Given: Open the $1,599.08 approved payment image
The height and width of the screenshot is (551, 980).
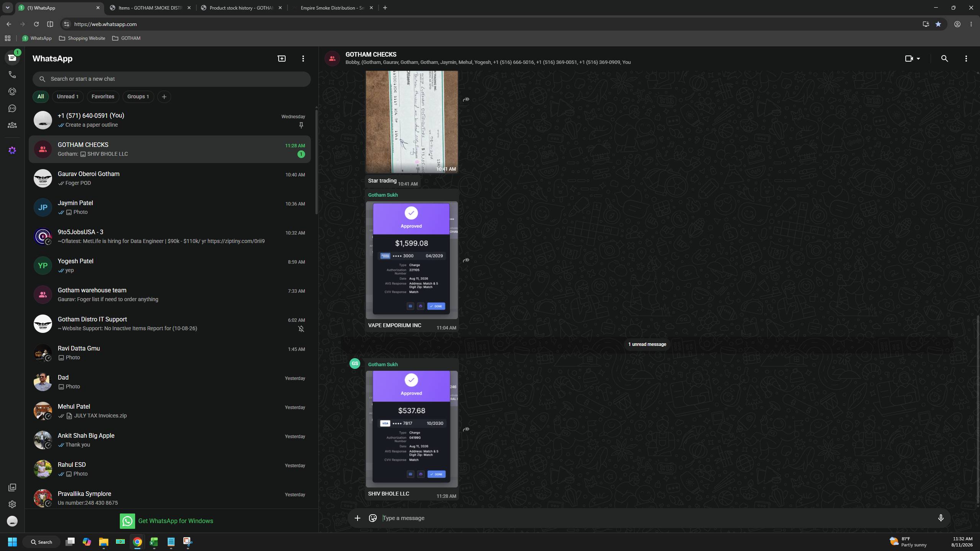Looking at the screenshot, I should tap(412, 260).
